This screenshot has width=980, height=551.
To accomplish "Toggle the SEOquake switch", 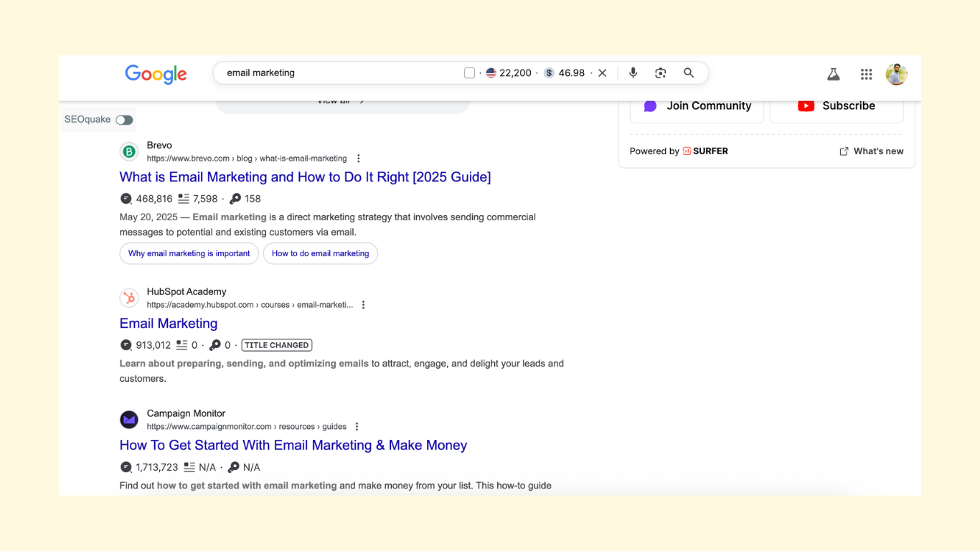I will [124, 120].
